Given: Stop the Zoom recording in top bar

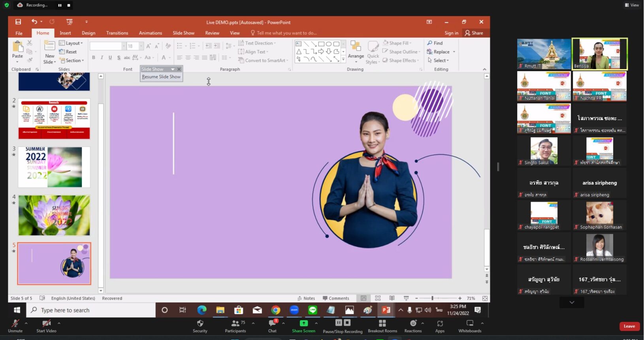Looking at the screenshot, I should coord(69,5).
